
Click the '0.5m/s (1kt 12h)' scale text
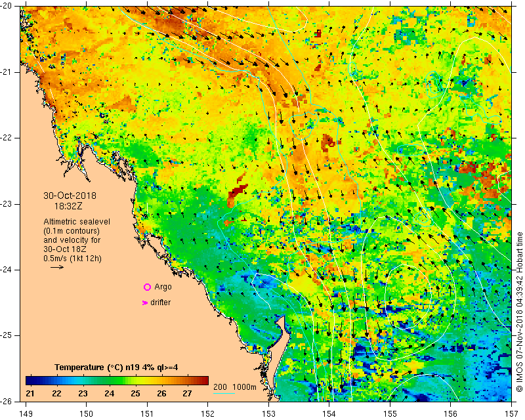(x=72, y=259)
